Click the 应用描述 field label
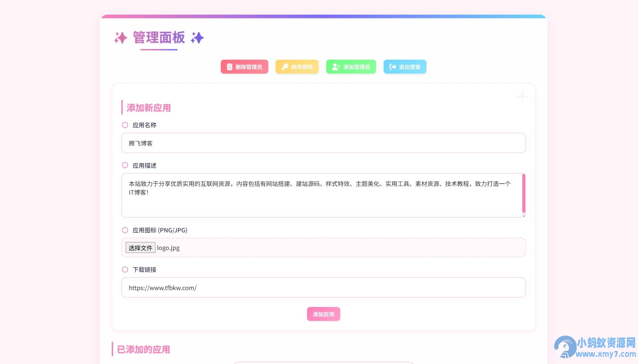This screenshot has width=638, height=364. pyautogui.click(x=144, y=165)
